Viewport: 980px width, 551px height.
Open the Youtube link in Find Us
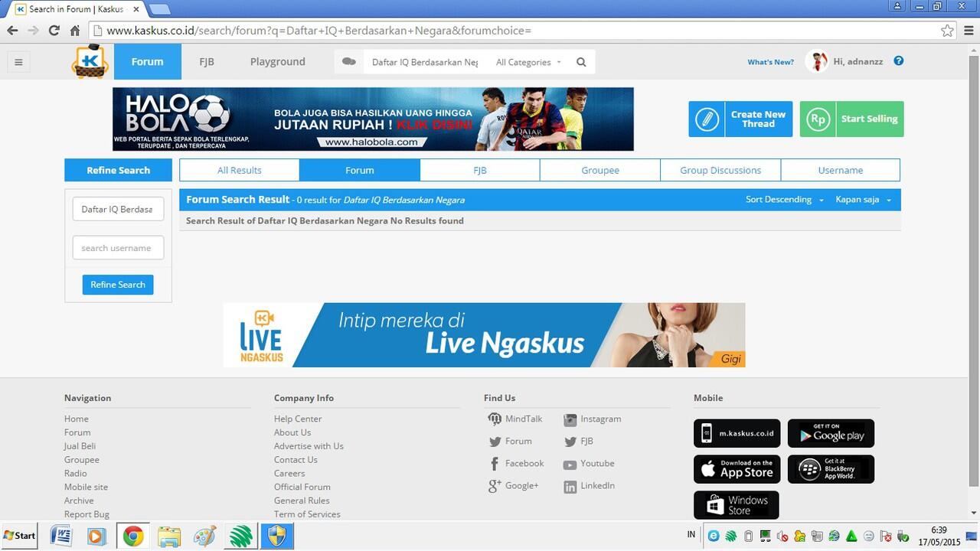[589, 463]
